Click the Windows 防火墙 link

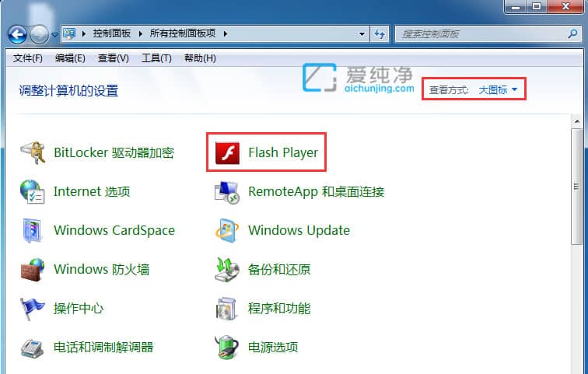102,270
